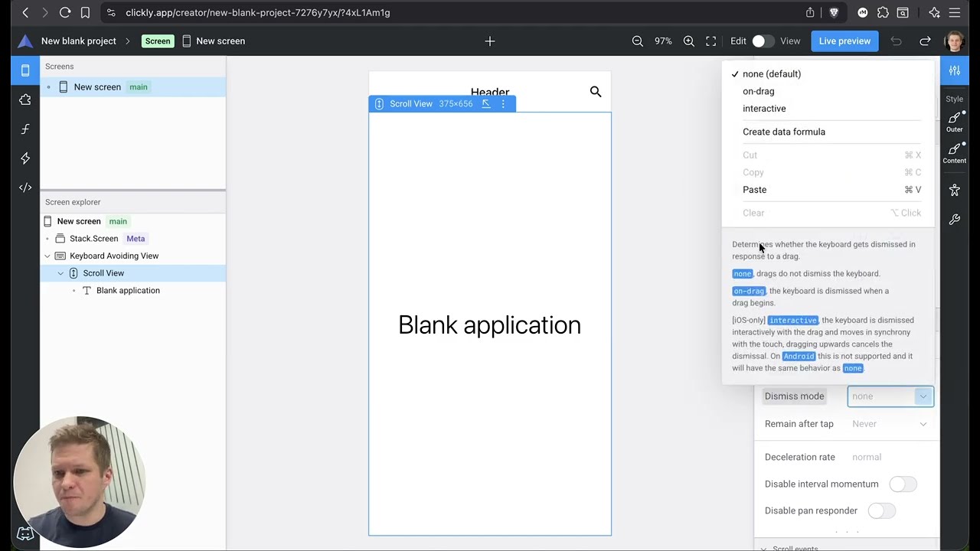The width and height of the screenshot is (980, 551).
Task: Zoom in the canvas with magnifier plus
Action: (689, 41)
